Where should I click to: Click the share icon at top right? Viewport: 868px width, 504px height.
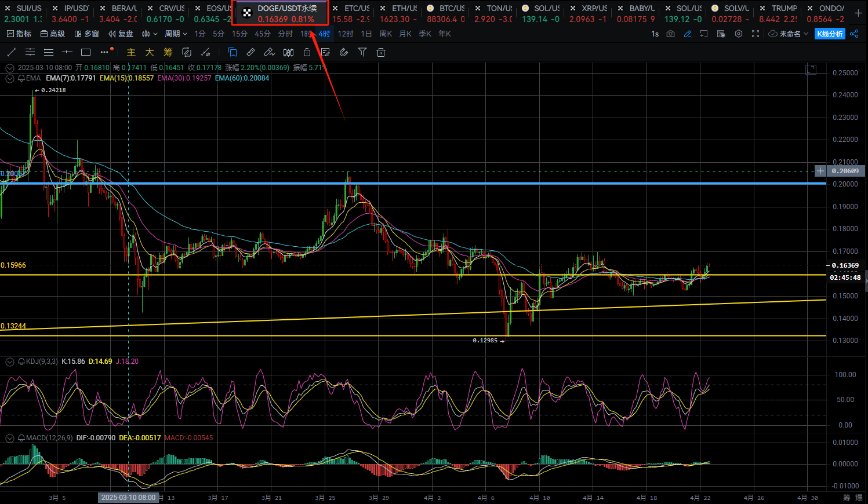pyautogui.click(x=854, y=34)
